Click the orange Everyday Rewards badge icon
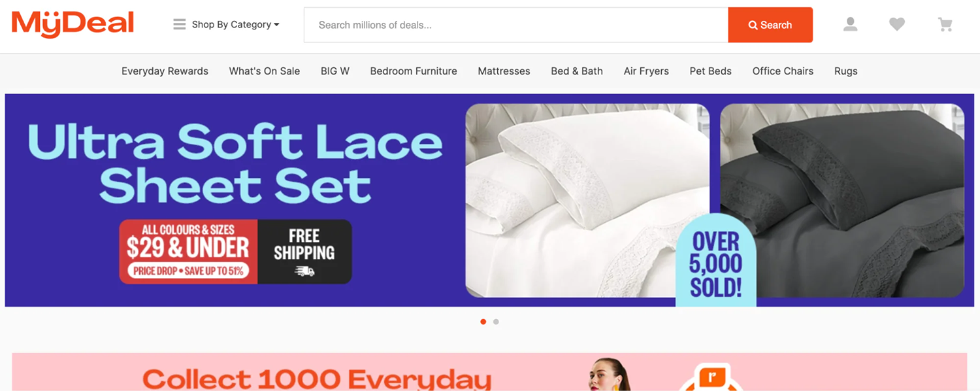This screenshot has width=980, height=391. tap(711, 379)
